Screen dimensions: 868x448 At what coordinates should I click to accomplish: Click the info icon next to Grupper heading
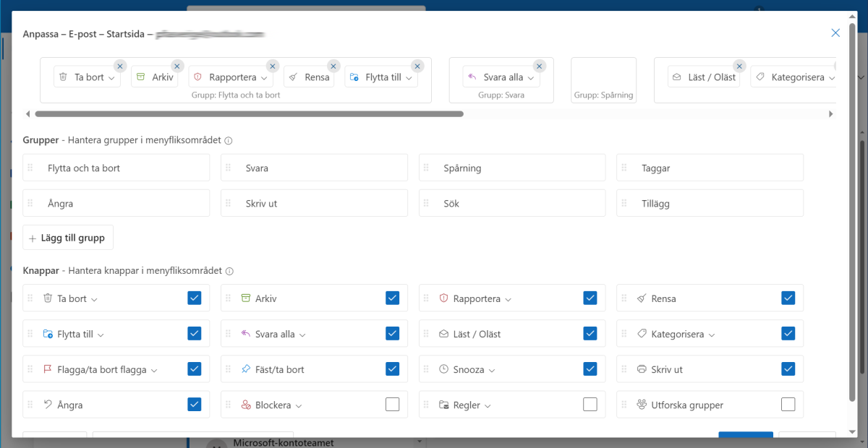click(228, 141)
